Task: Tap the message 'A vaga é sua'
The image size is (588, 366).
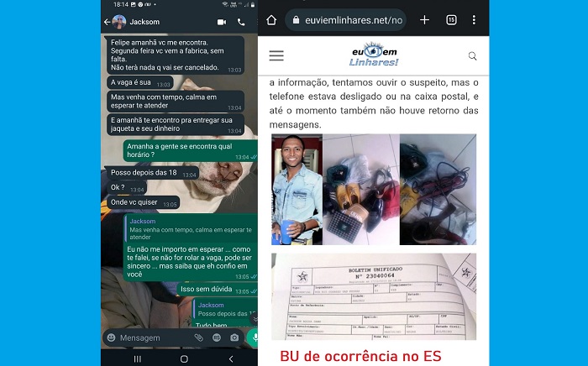Action: click(x=140, y=82)
